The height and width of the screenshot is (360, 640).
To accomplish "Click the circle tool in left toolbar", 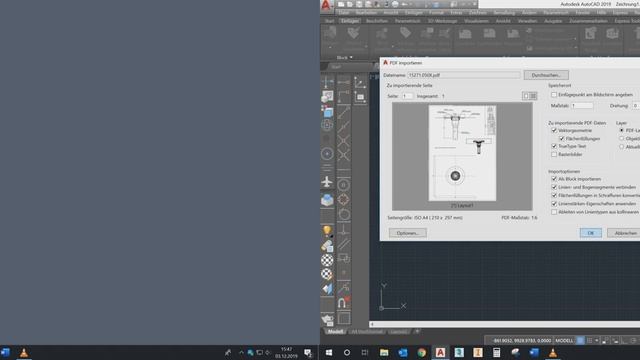I will click(327, 154).
